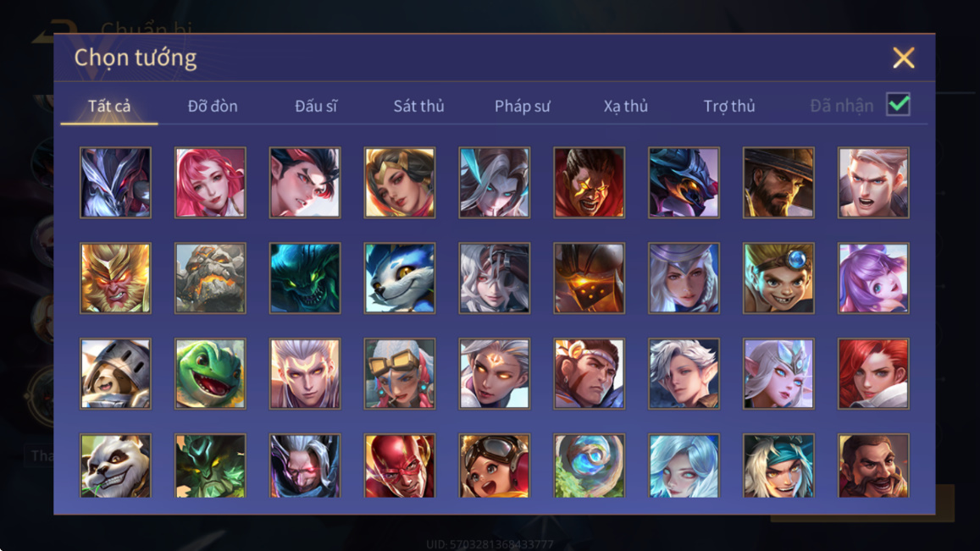Screen dimensions: 980x551
Task: Choose the panda hero chewing bamboo
Action: click(x=116, y=466)
